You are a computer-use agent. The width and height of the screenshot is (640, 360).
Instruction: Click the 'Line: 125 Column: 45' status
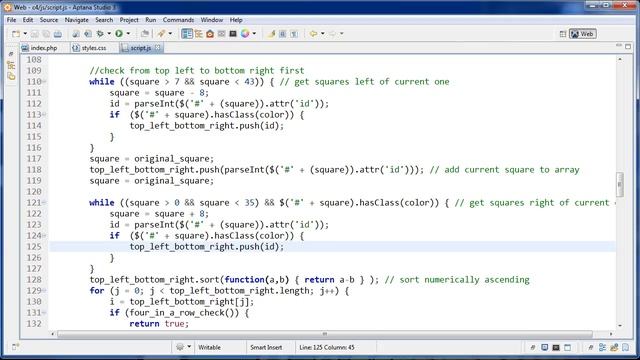pyautogui.click(x=327, y=347)
